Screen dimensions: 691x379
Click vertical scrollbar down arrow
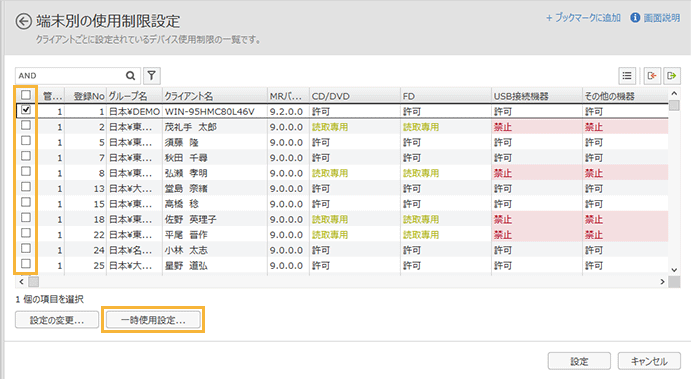click(x=674, y=270)
